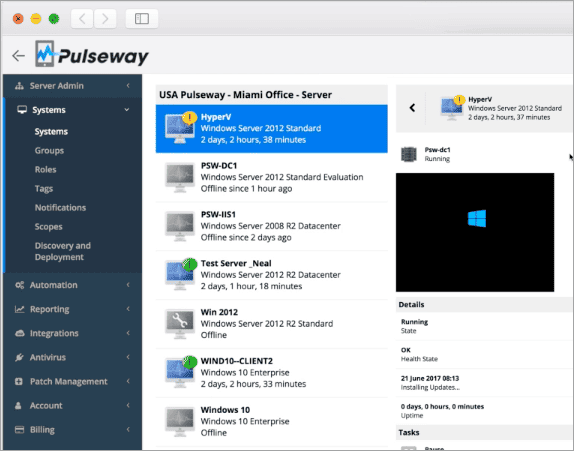Viewport: 574px width, 451px height.
Task: Click 0 days, 0 hours, 0 minutes uptime
Action: [x=442, y=407]
